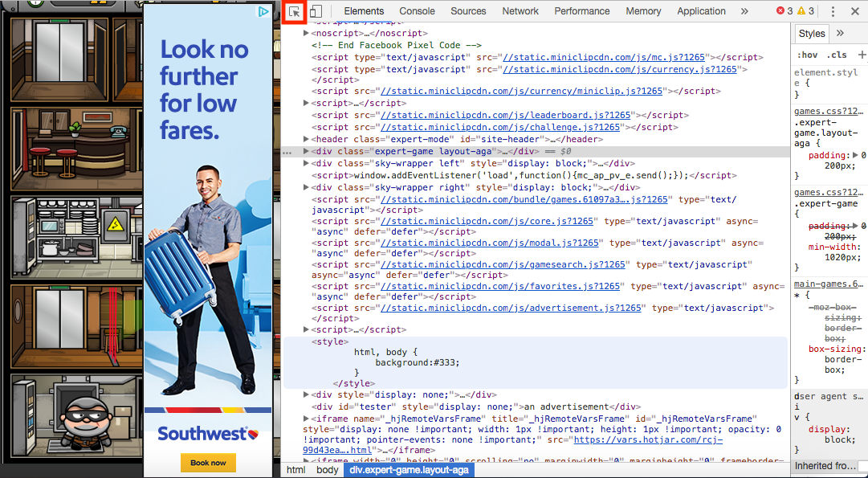Click the Southwest logo in the ad
Viewport: 868px width, 478px height.
click(208, 433)
